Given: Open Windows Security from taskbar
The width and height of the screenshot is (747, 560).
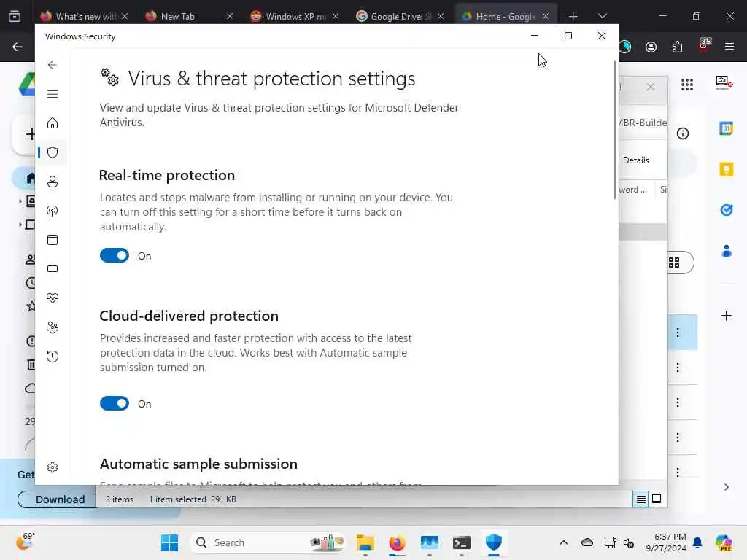Looking at the screenshot, I should [494, 542].
